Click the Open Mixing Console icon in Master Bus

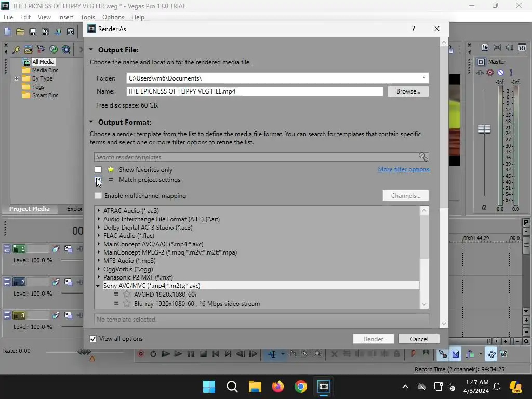[x=522, y=47]
